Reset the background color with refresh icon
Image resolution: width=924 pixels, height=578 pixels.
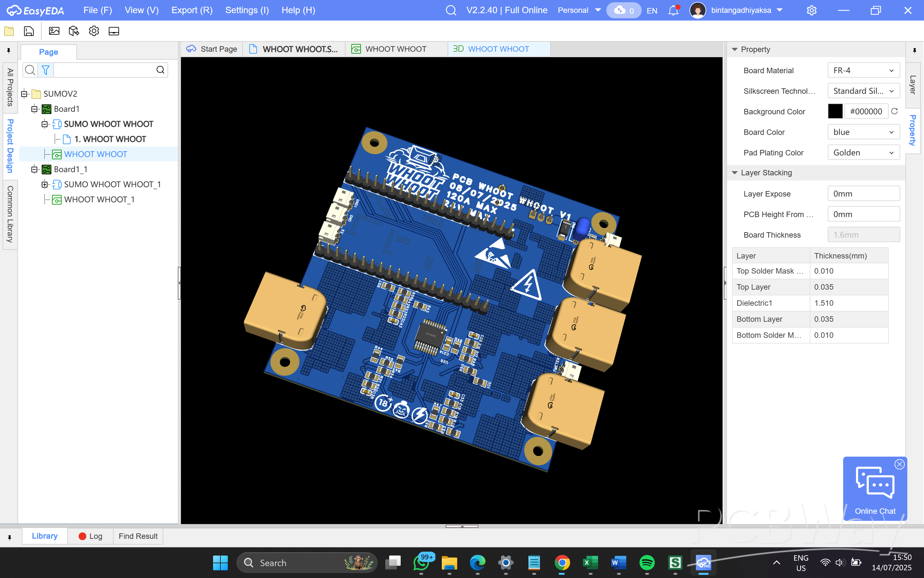tap(894, 111)
